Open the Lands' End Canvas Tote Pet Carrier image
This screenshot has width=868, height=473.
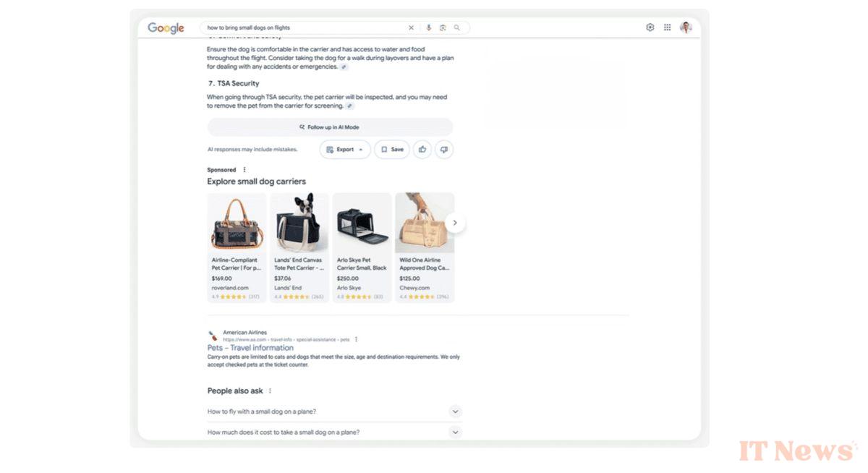(299, 223)
